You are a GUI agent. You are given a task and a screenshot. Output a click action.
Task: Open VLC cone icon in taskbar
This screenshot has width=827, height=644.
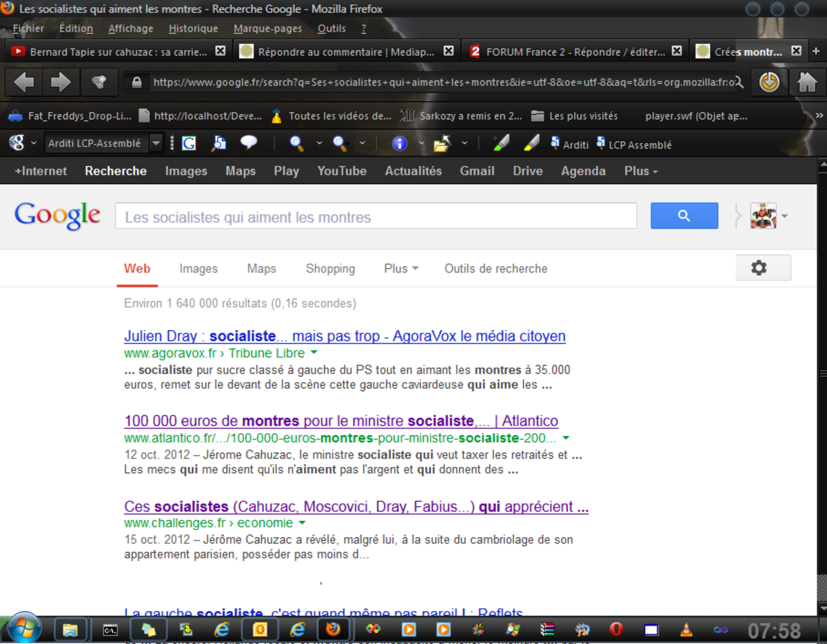point(686,629)
